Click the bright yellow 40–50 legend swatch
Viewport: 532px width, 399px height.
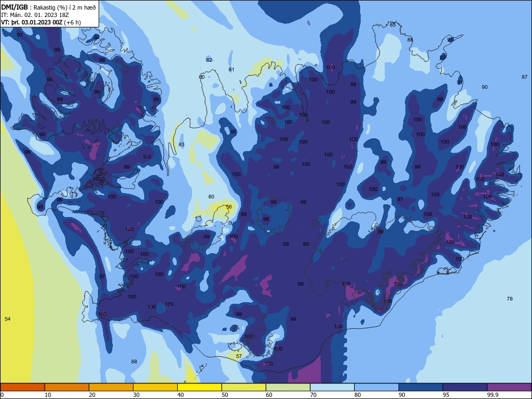(x=199, y=387)
